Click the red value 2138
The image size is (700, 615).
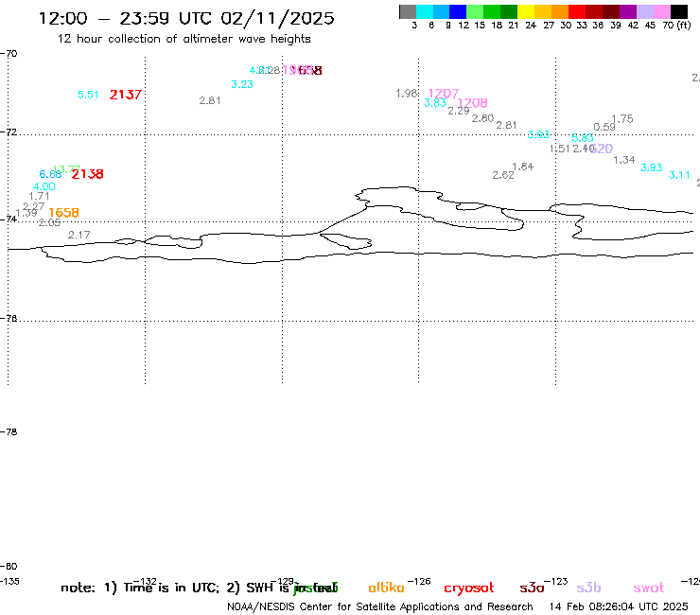[x=87, y=174]
